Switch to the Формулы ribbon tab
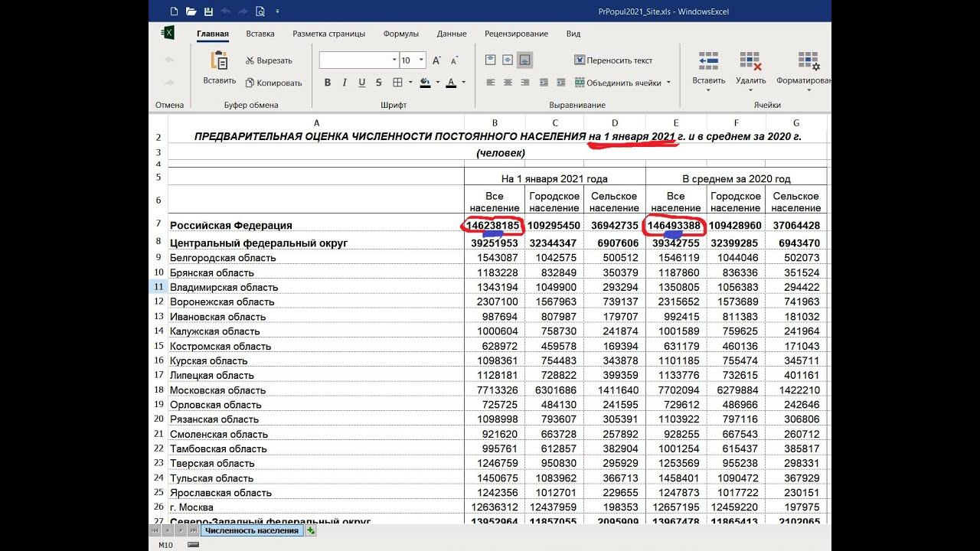This screenshot has width=980, height=551. [x=400, y=34]
